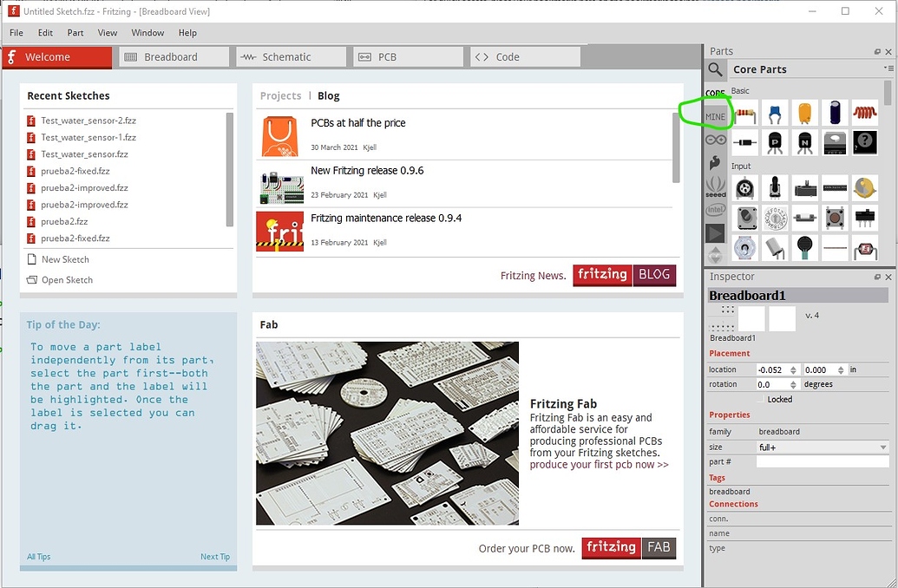Create a New Sketch
898x588 pixels.
58,259
